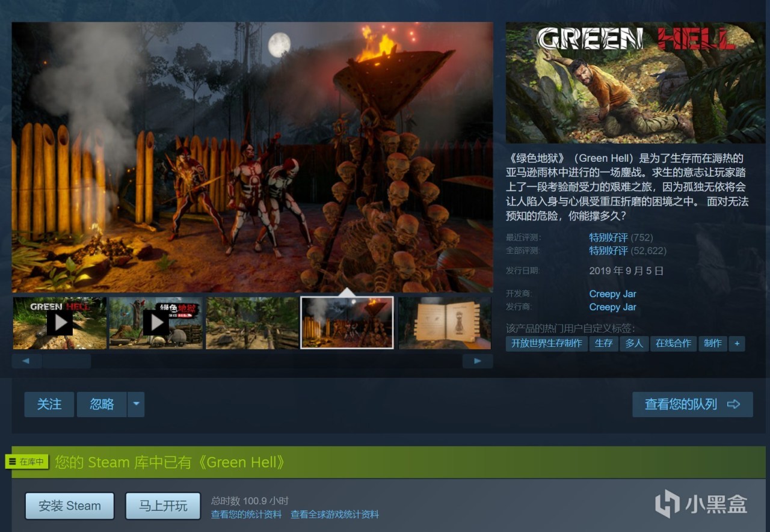
Task: Expand the dropdown arrow beside 忽略
Action: [136, 405]
